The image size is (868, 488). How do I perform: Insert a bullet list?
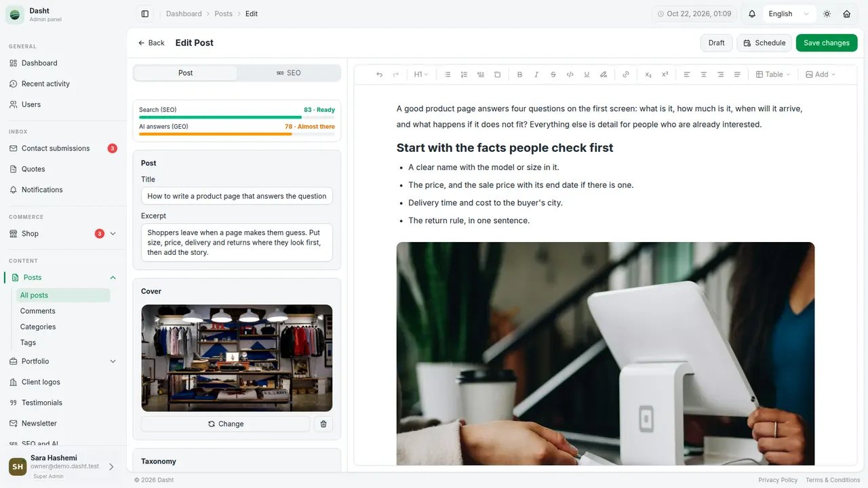click(448, 75)
